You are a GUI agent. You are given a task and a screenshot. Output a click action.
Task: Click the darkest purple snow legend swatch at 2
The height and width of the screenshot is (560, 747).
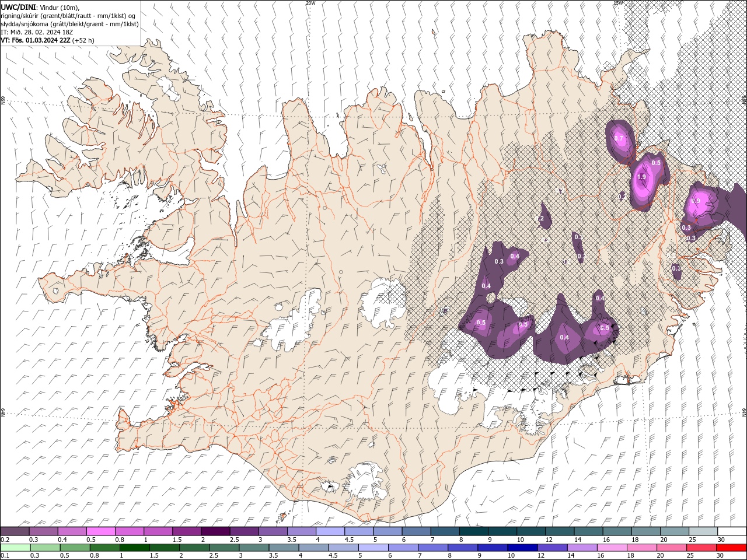215,531
